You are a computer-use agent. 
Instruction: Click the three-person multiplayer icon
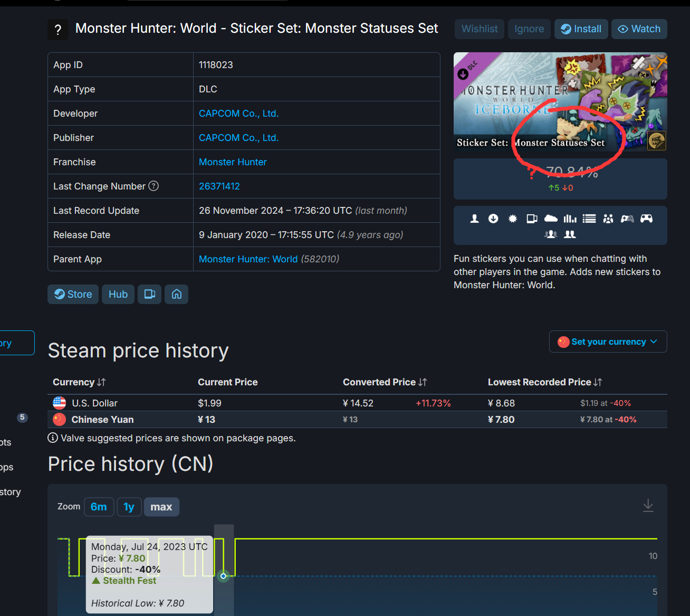tap(551, 234)
